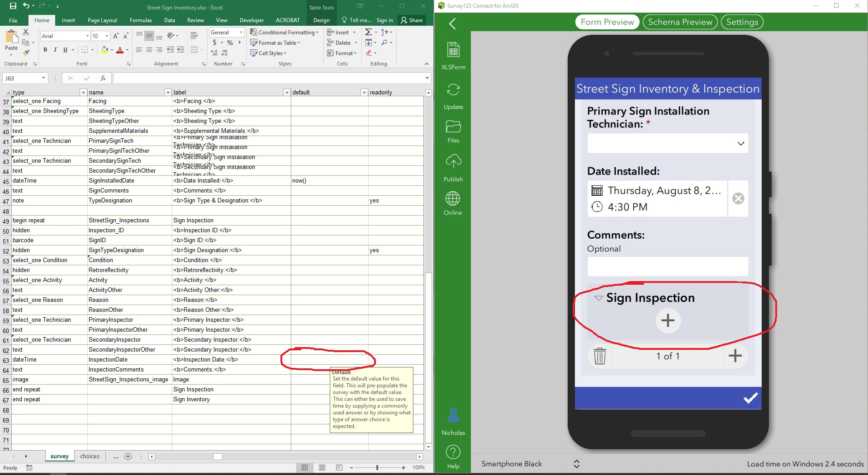Open date picker calendar icon
868x475 pixels.
pyautogui.click(x=597, y=190)
